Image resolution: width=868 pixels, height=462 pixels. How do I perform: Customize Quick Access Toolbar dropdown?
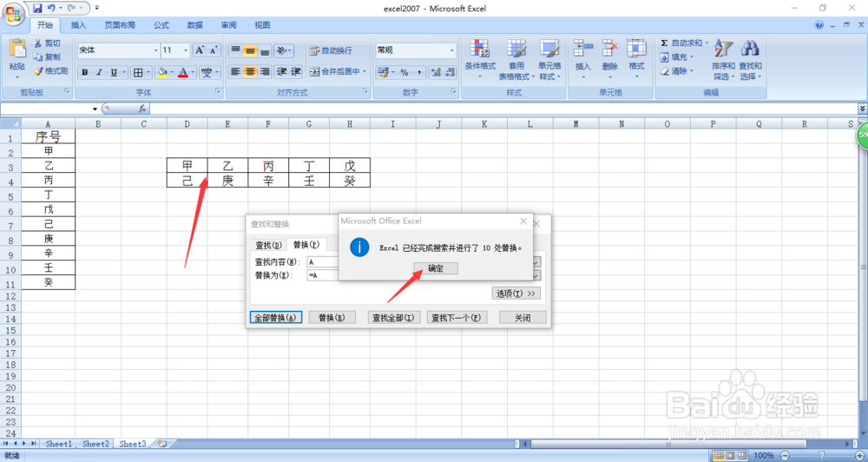97,9
